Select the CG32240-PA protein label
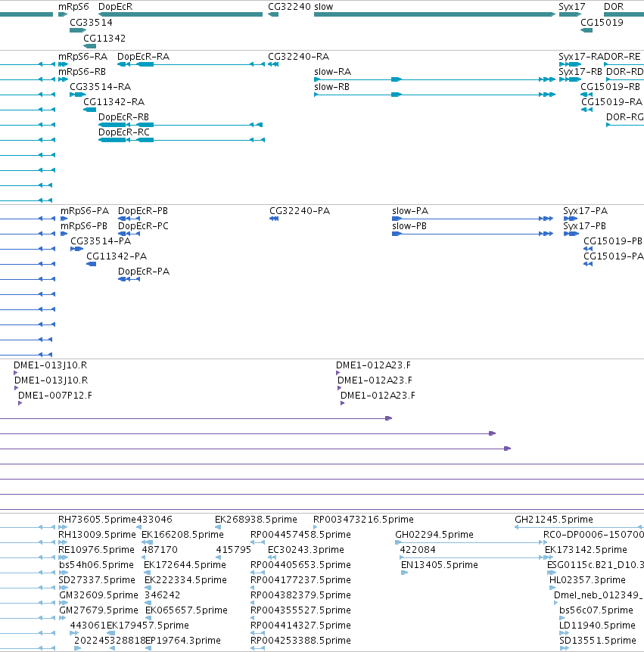The width and height of the screenshot is (644, 652). coord(300,211)
